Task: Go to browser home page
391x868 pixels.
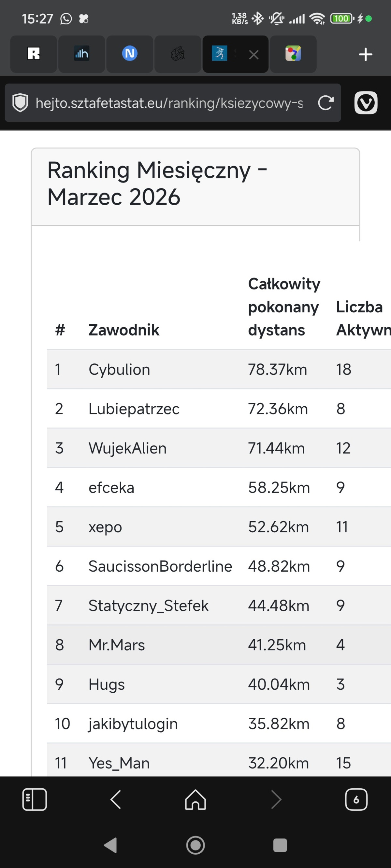Action: pos(195,799)
